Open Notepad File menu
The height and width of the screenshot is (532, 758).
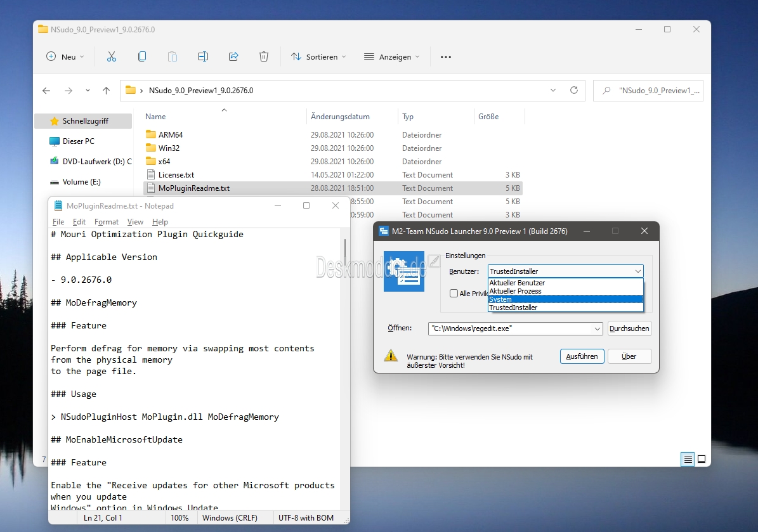(58, 222)
